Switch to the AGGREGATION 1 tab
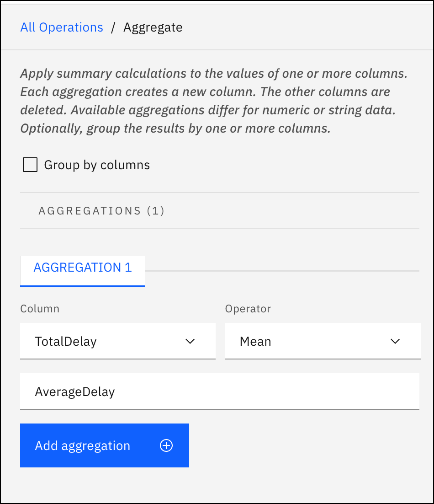Image resolution: width=434 pixels, height=504 pixels. (82, 268)
